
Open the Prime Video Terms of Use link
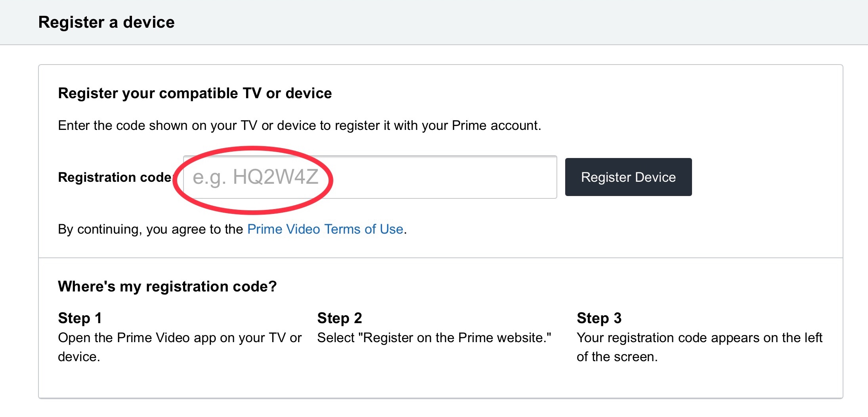coord(325,229)
